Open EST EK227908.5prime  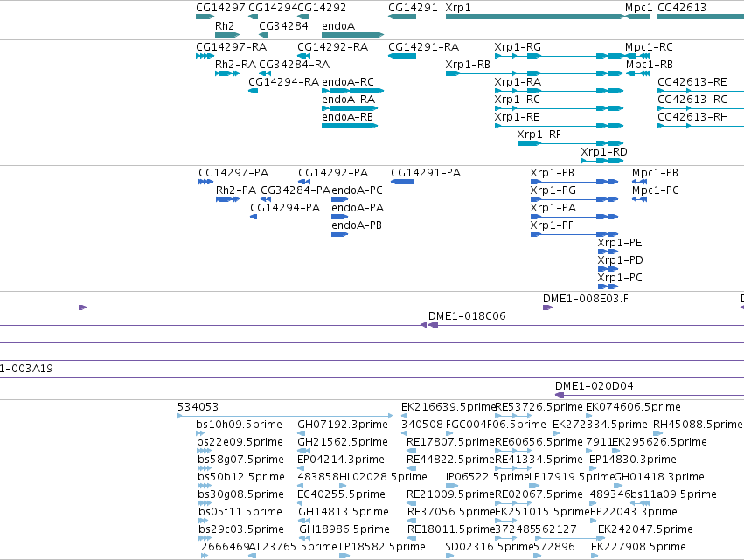click(x=638, y=547)
